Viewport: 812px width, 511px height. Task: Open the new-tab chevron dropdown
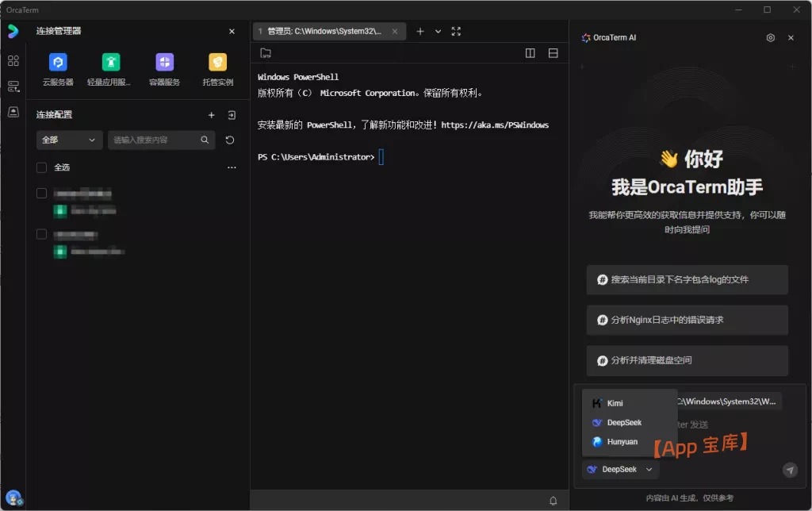point(439,31)
